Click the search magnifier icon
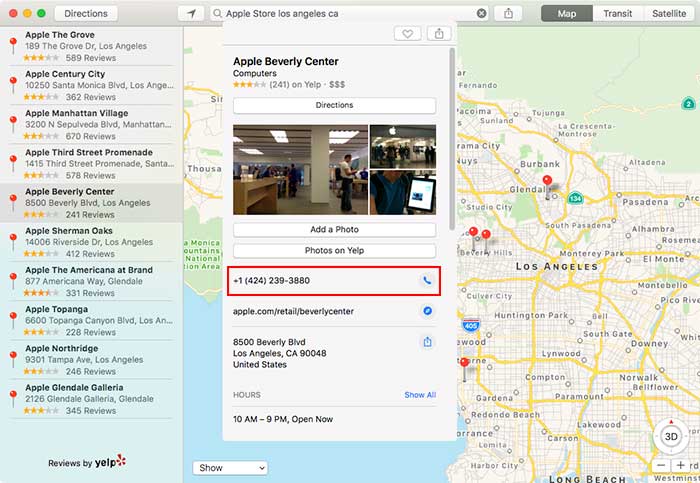700x483 pixels. click(217, 13)
